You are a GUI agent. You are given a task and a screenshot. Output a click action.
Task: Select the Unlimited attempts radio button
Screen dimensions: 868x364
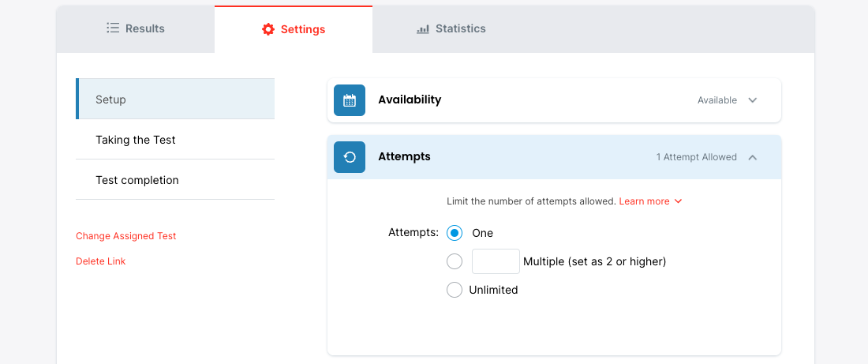click(455, 290)
